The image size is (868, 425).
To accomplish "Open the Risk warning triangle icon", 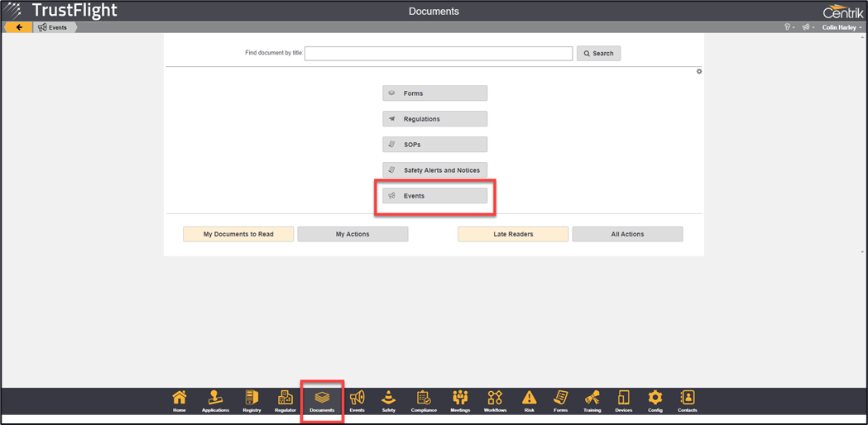I will pos(530,401).
